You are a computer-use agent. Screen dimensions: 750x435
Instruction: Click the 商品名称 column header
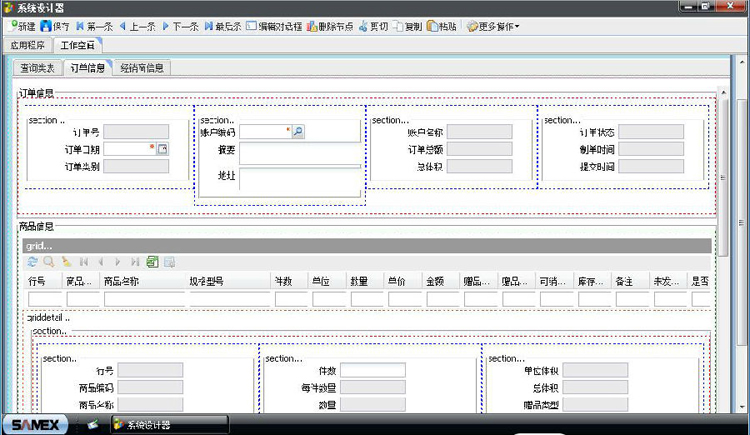click(143, 281)
